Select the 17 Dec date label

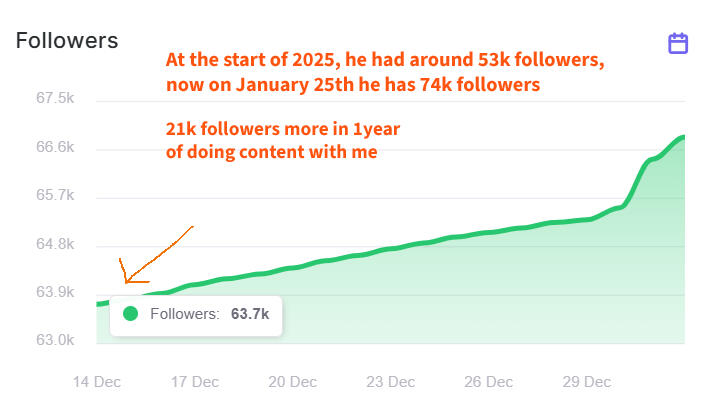point(194,381)
